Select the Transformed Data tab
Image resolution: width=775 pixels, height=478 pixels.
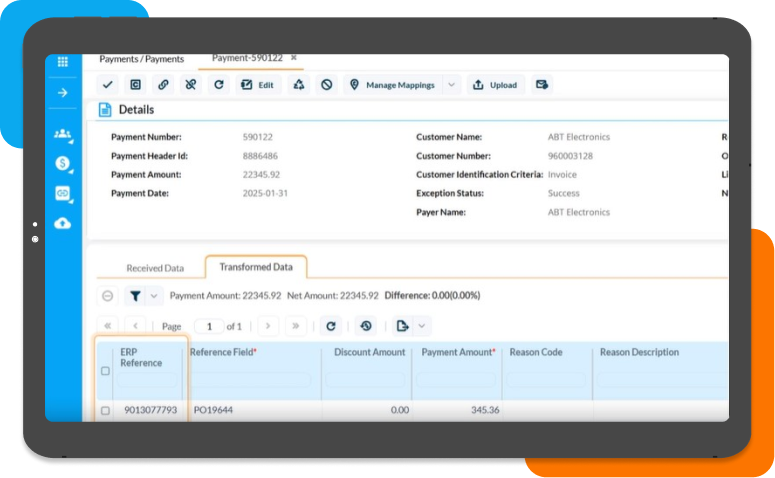pos(256,267)
